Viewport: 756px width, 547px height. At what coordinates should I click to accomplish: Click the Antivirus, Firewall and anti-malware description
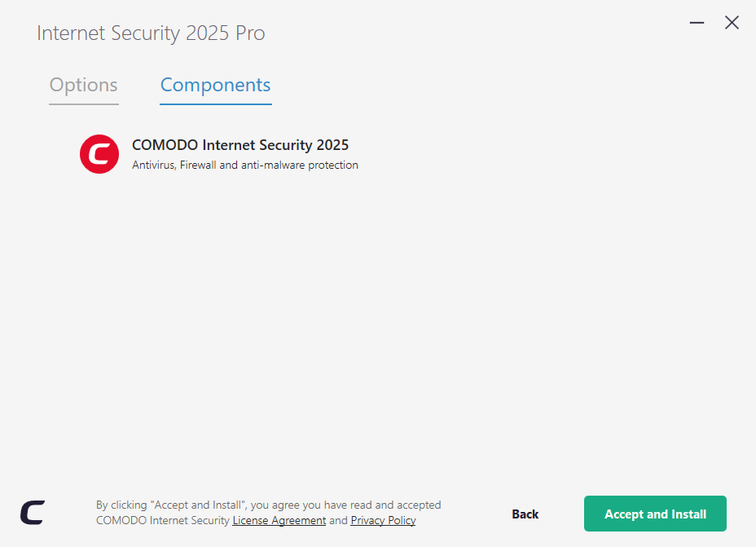tap(244, 165)
